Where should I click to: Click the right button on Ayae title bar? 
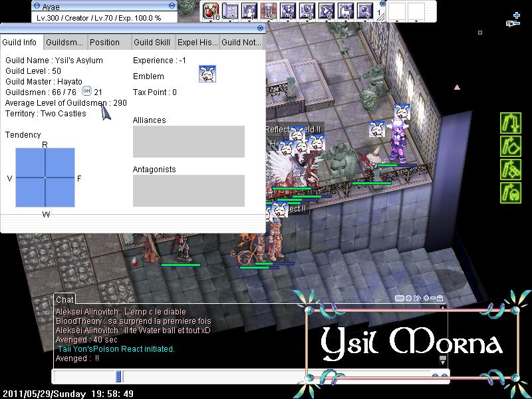pos(172,5)
